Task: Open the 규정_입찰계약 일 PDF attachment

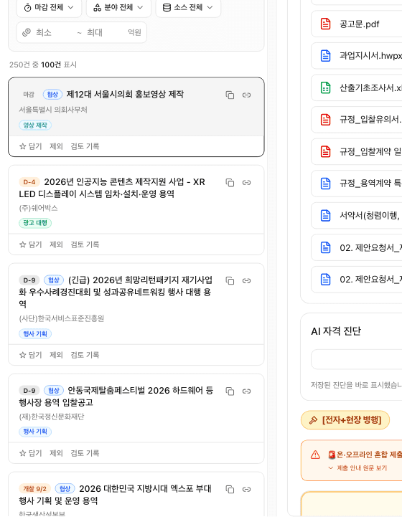Action: pyautogui.click(x=357, y=151)
